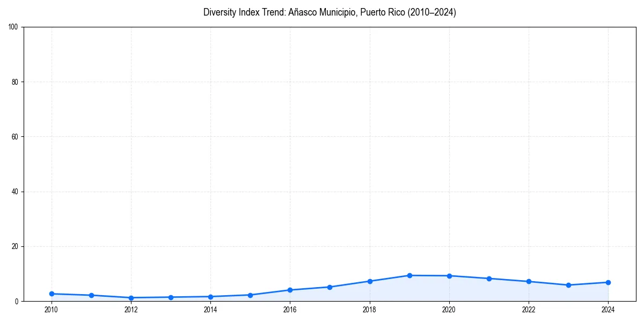Screen dimensions: 644x322
Task: Select the 2015 data point marker
Action: (250, 295)
